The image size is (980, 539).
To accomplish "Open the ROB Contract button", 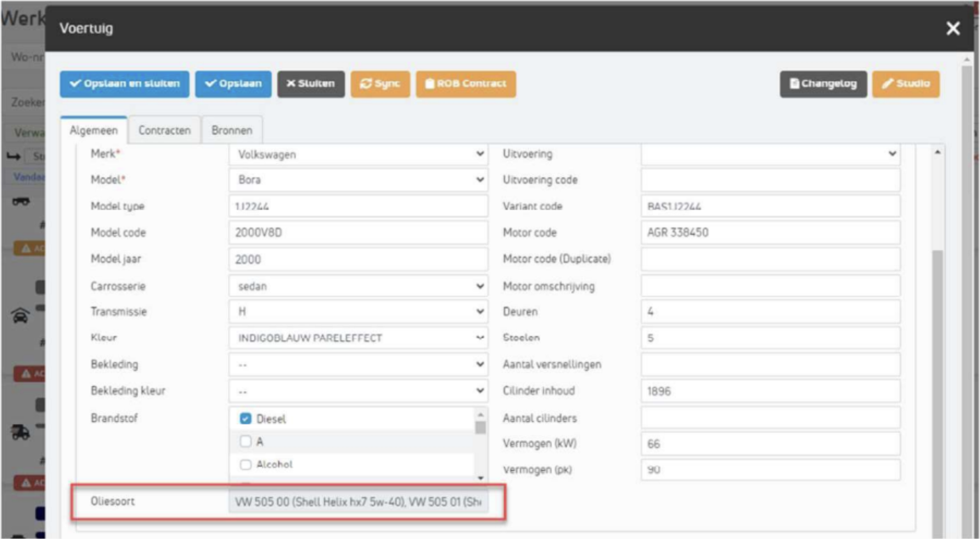I will click(x=466, y=84).
